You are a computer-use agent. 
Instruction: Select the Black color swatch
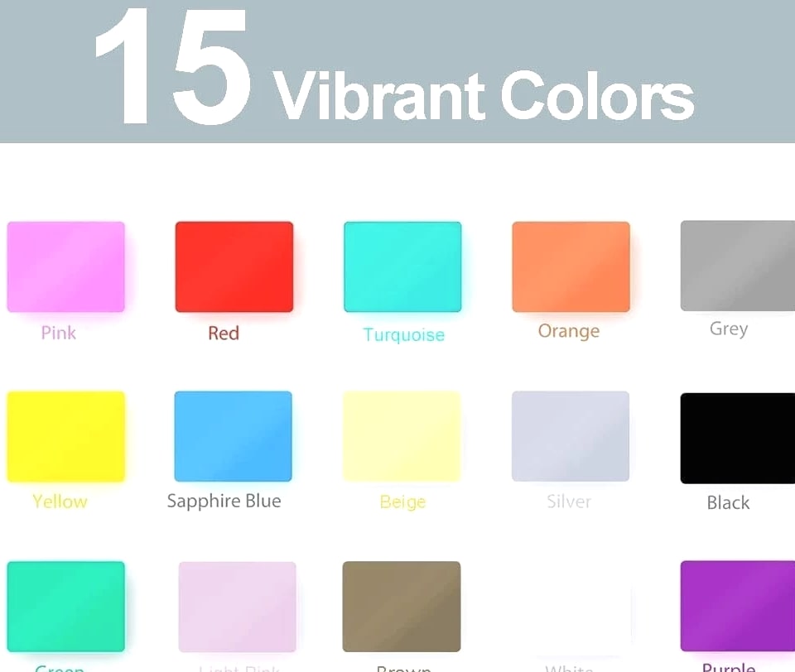pos(738,439)
